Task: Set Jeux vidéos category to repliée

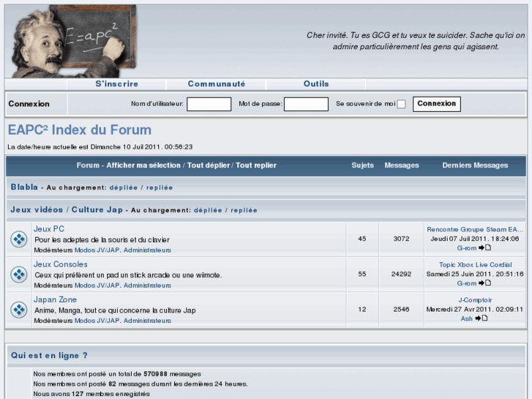Action: 244,210
